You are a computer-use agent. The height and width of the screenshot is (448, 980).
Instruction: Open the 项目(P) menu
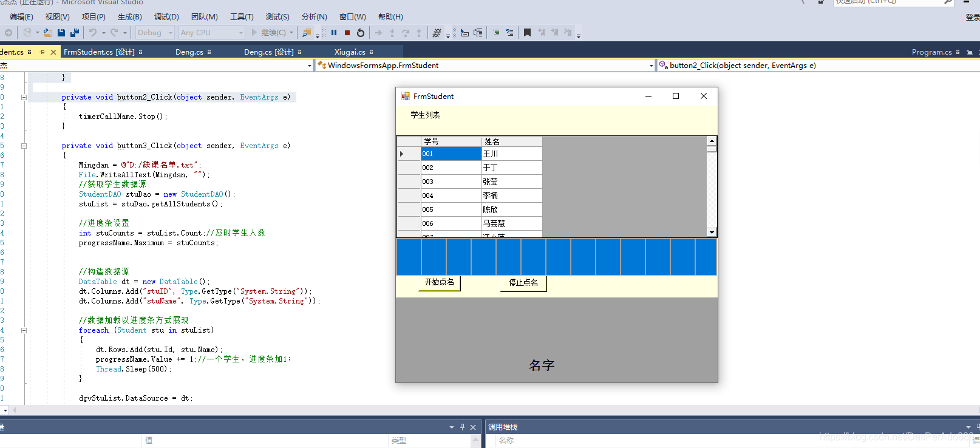coord(94,17)
